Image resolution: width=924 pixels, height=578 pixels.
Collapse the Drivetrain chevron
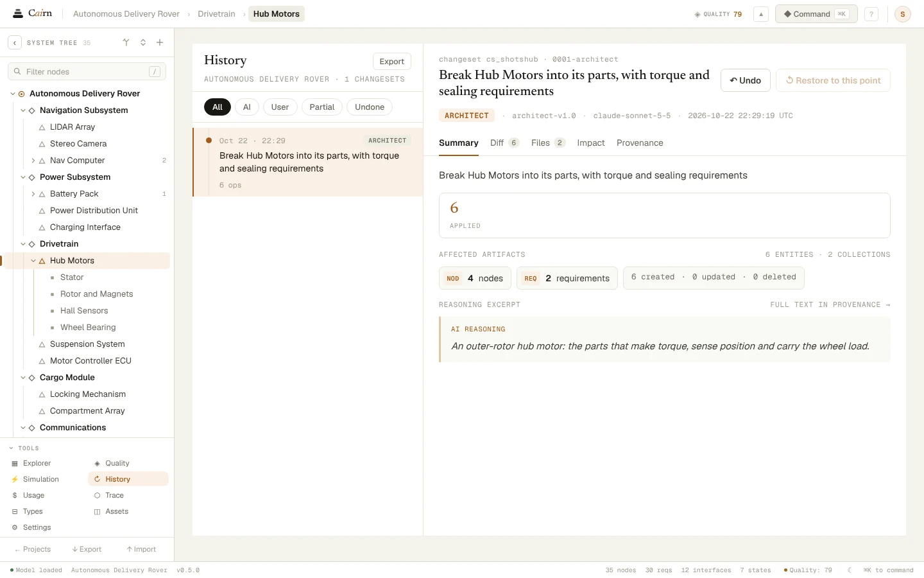[23, 244]
